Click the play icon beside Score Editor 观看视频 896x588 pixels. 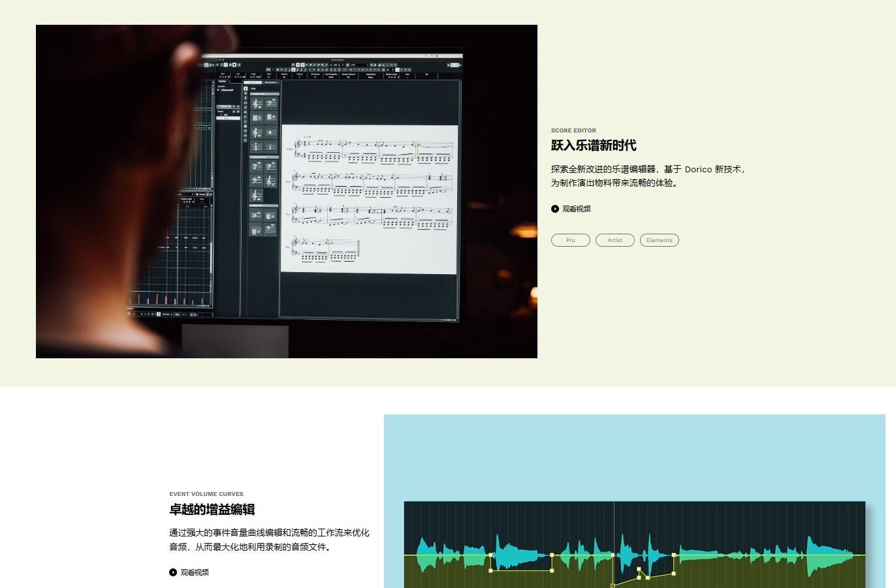click(x=555, y=209)
